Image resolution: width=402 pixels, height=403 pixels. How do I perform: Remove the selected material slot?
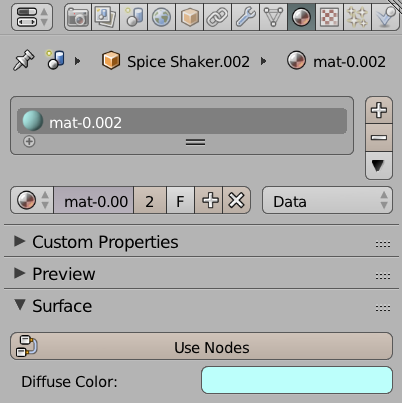(x=379, y=138)
